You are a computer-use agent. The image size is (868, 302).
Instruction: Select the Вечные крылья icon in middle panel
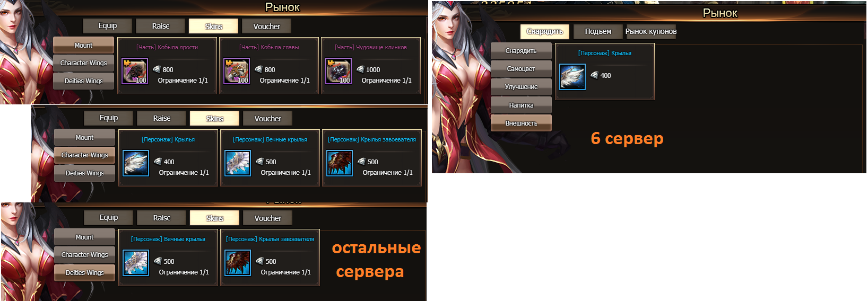[x=238, y=163]
